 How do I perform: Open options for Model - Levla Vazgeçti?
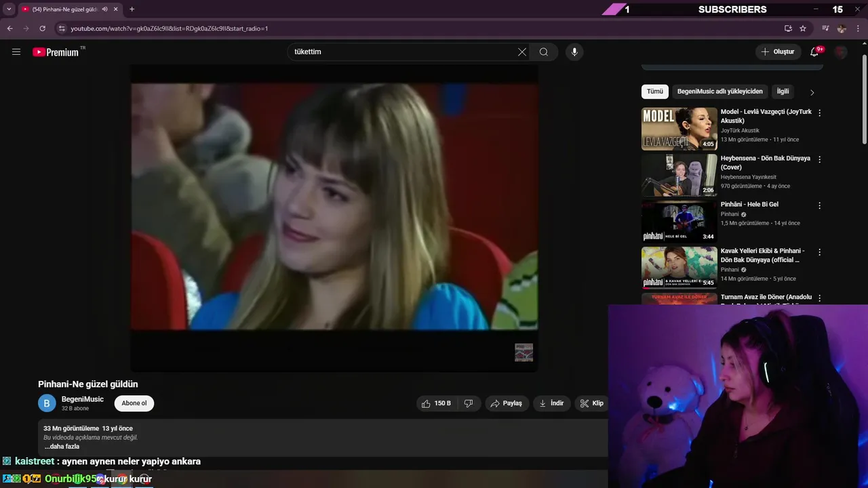[819, 113]
